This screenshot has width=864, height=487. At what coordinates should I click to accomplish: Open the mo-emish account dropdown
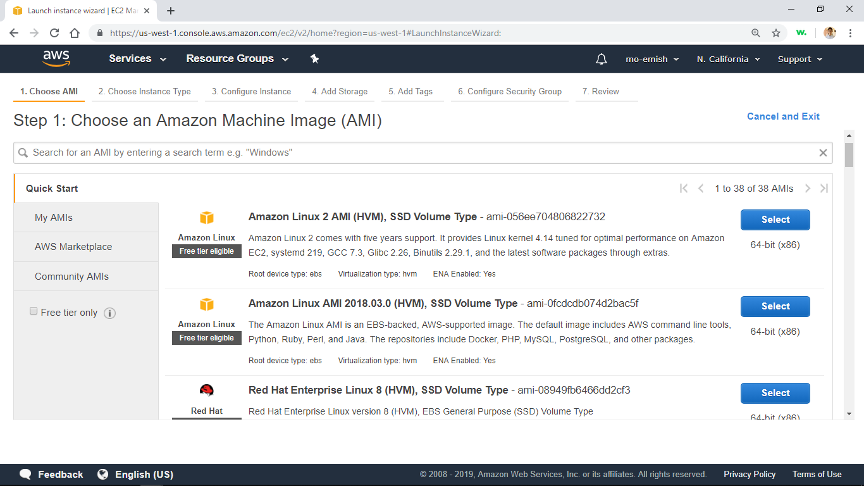click(x=652, y=59)
